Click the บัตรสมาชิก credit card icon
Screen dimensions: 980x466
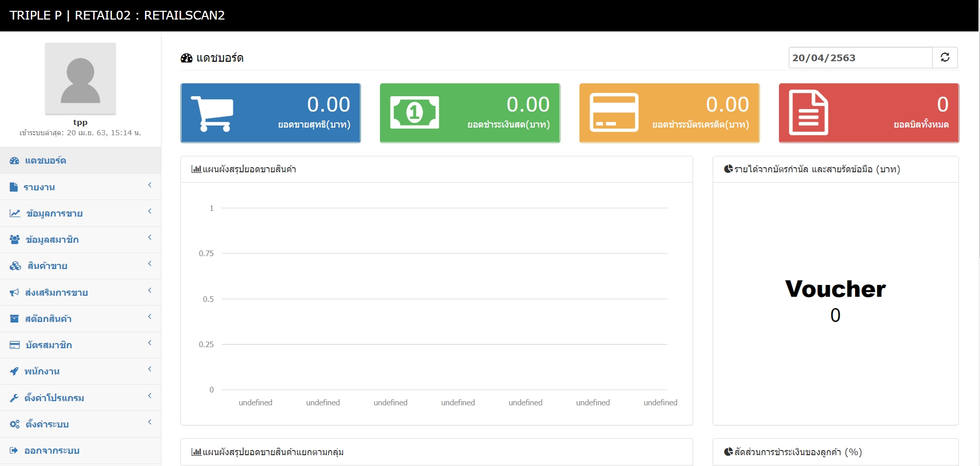click(x=15, y=345)
